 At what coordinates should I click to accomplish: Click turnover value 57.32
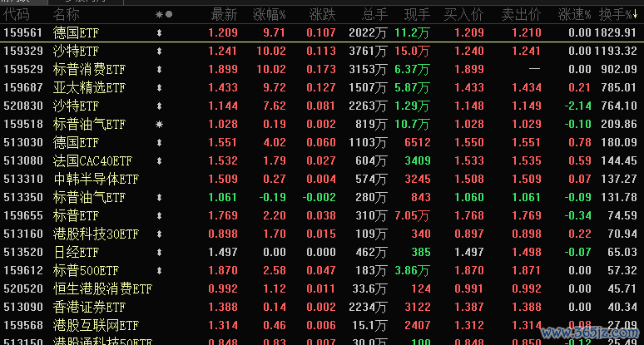click(x=622, y=270)
